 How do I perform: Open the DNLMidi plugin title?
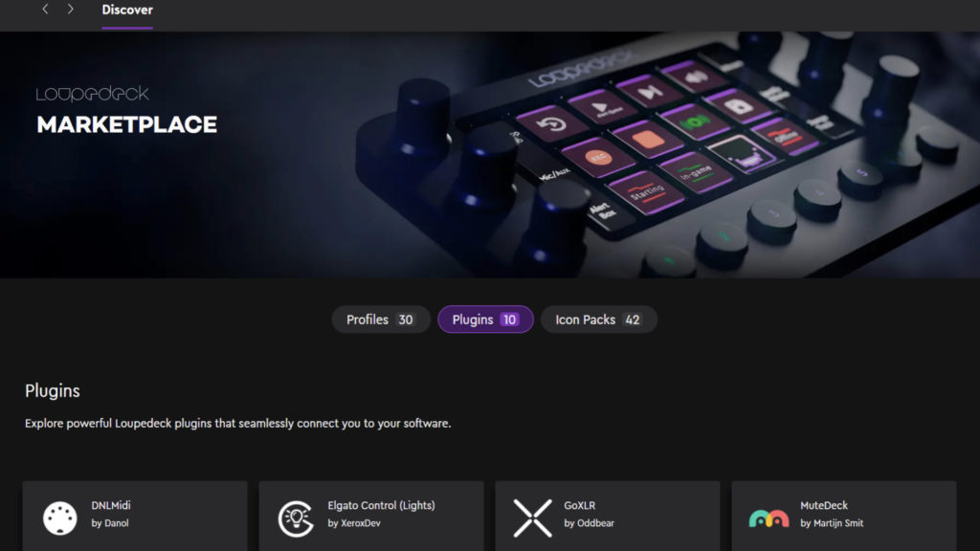[111, 505]
